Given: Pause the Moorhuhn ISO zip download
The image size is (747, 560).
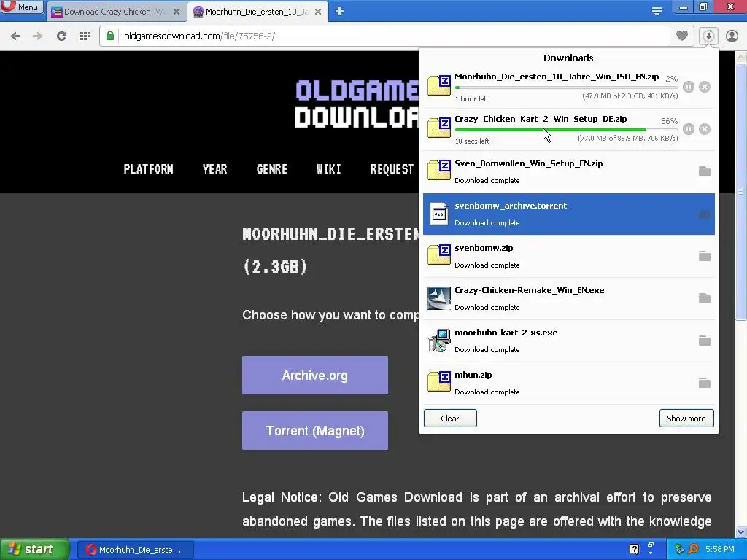Looking at the screenshot, I should (x=689, y=87).
